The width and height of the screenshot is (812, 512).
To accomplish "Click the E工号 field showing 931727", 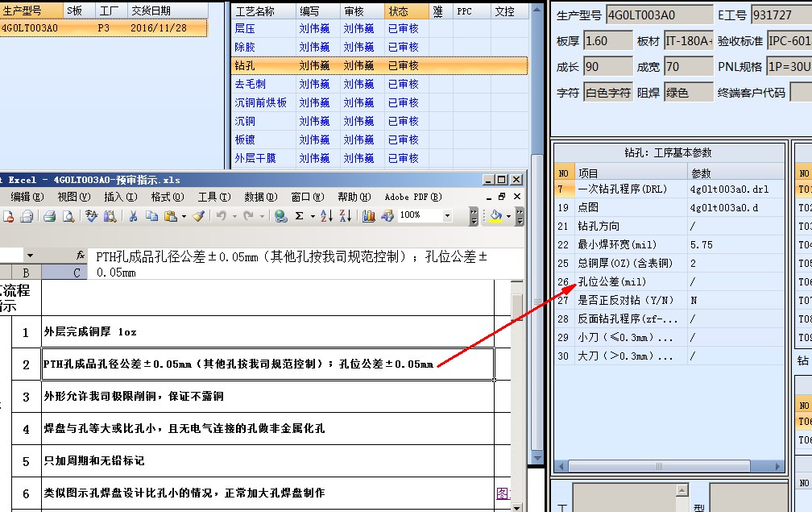I will click(x=781, y=15).
